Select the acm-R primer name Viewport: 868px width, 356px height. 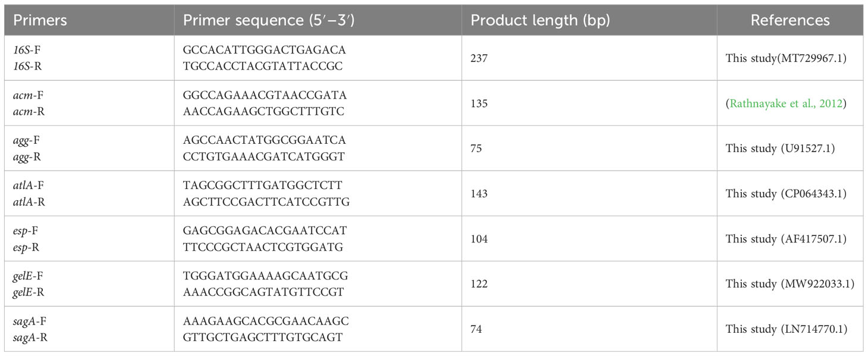30,112
